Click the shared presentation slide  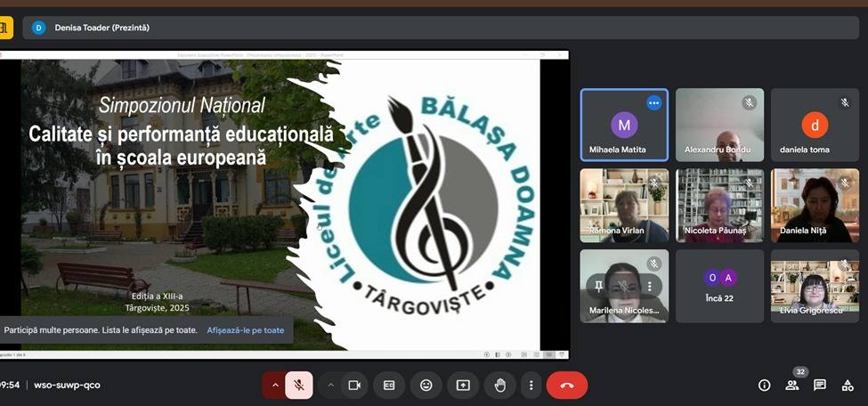click(280, 205)
